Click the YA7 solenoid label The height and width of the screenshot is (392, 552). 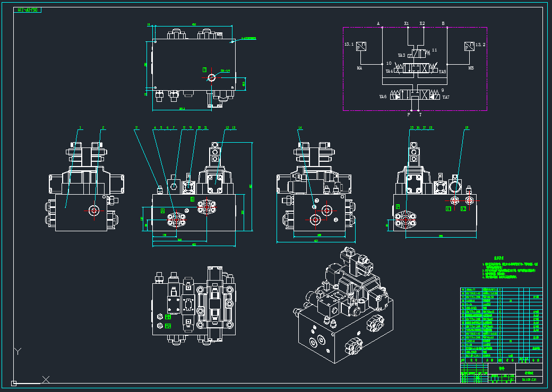tap(446, 97)
